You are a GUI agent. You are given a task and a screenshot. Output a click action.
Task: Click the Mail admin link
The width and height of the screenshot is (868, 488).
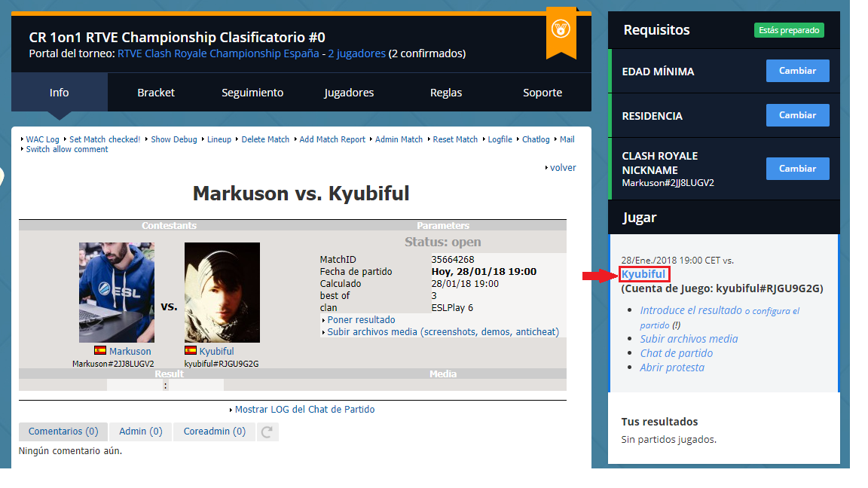tap(567, 139)
